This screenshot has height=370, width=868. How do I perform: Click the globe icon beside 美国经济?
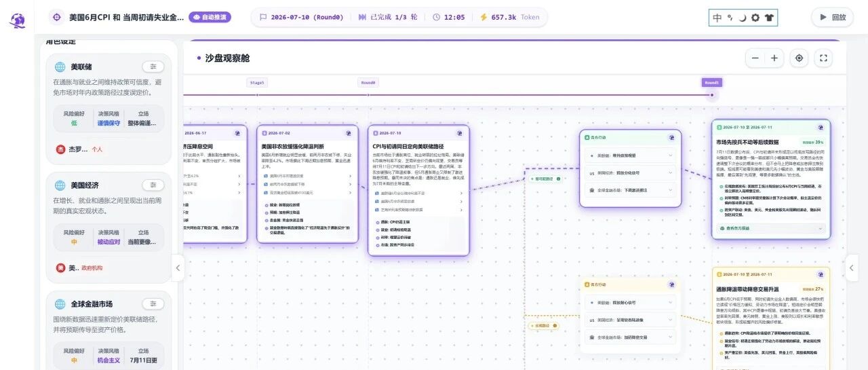[x=59, y=185]
